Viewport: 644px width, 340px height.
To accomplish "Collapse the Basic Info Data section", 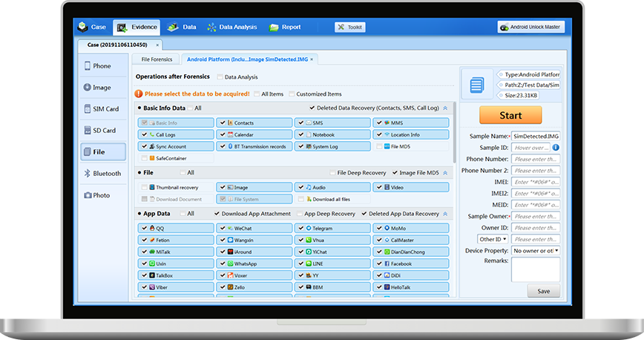I will (x=445, y=108).
